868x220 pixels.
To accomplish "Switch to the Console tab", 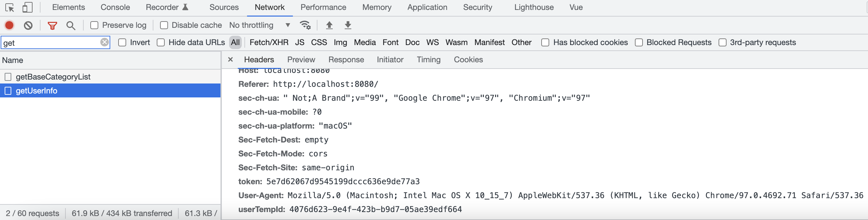I will pos(115,7).
